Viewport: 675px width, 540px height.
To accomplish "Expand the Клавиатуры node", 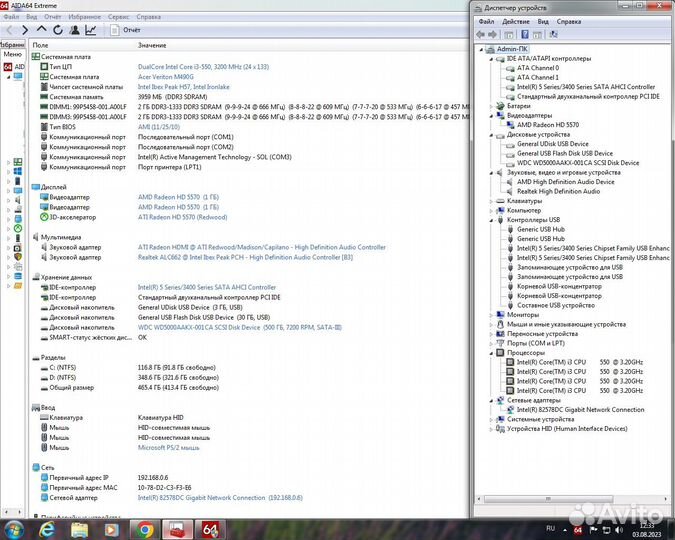I will (491, 201).
